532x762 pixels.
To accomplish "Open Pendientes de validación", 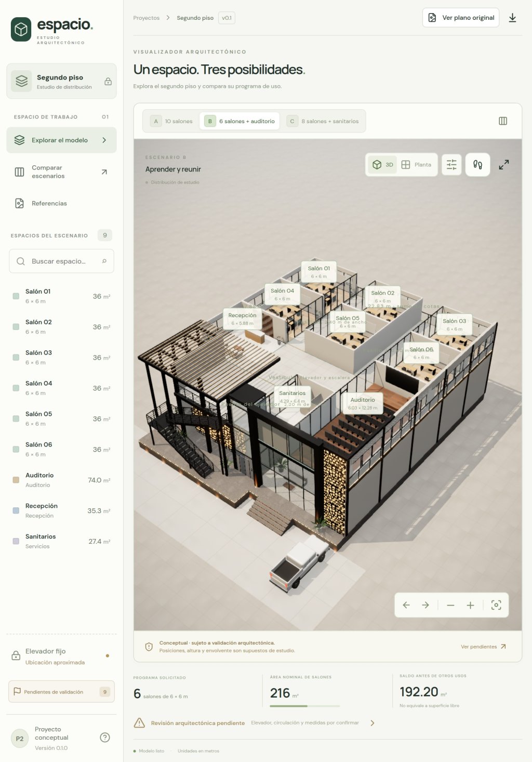I will coord(61,692).
